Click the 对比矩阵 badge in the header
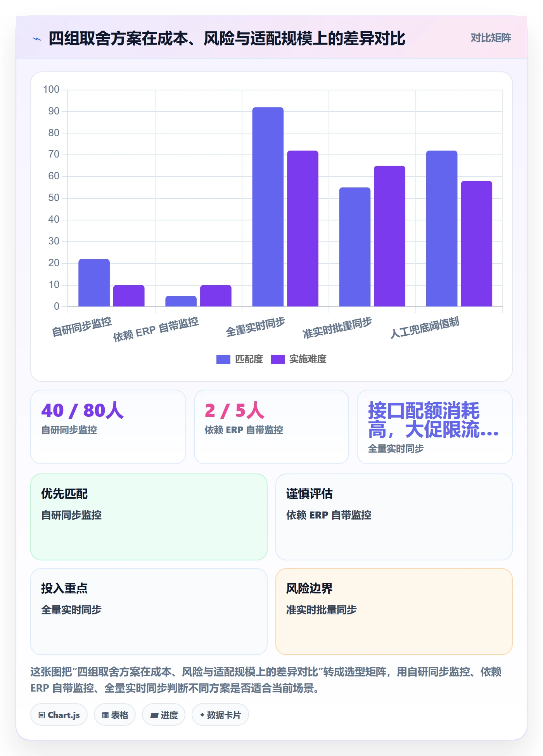 (x=491, y=38)
